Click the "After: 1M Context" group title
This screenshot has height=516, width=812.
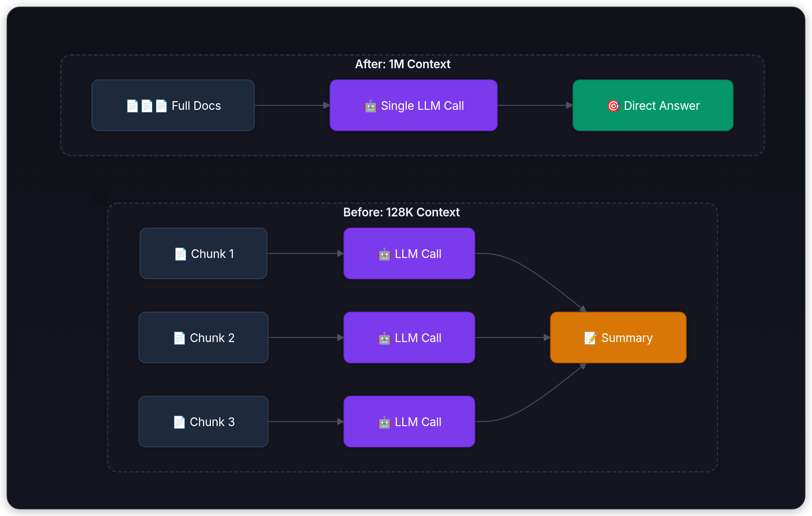pyautogui.click(x=402, y=64)
